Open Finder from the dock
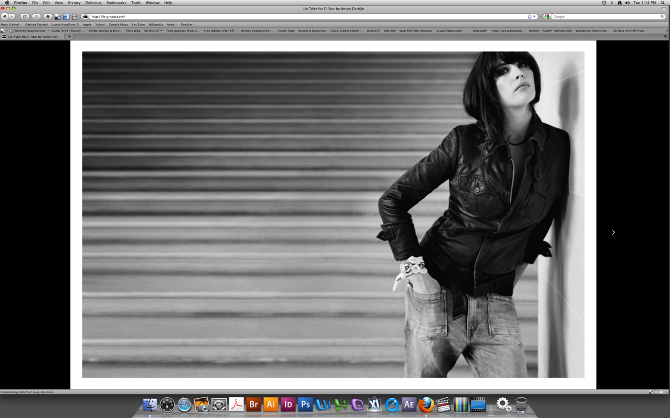The height and width of the screenshot is (418, 670). pyautogui.click(x=150, y=404)
